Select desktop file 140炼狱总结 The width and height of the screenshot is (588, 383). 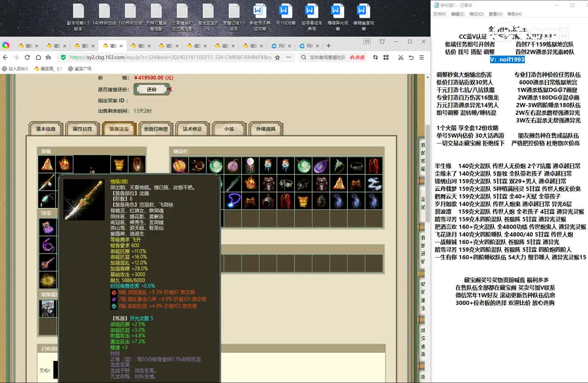coord(104,15)
